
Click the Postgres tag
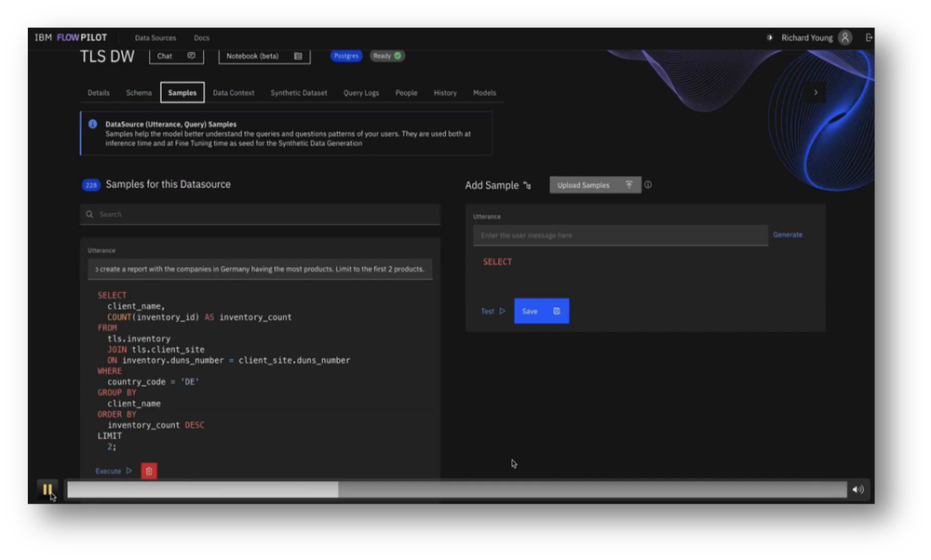coord(346,56)
